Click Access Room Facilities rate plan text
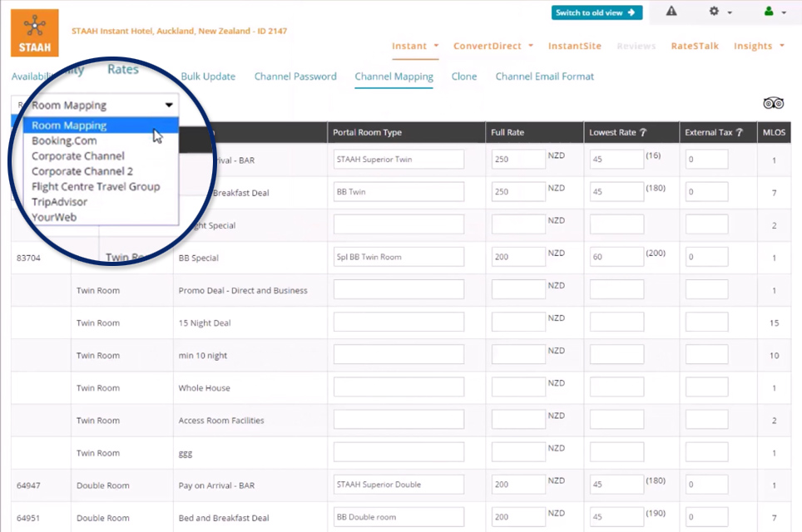This screenshot has width=802, height=532. 221,421
